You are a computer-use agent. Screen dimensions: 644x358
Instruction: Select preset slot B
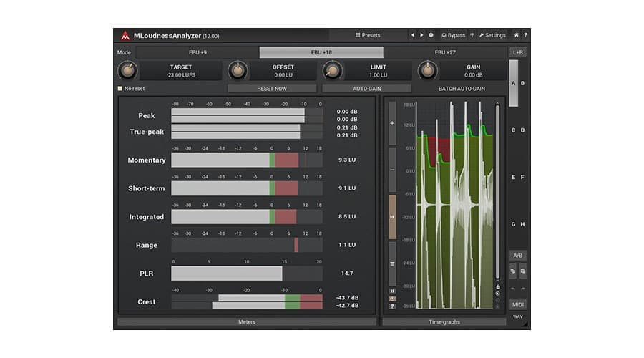(523, 84)
